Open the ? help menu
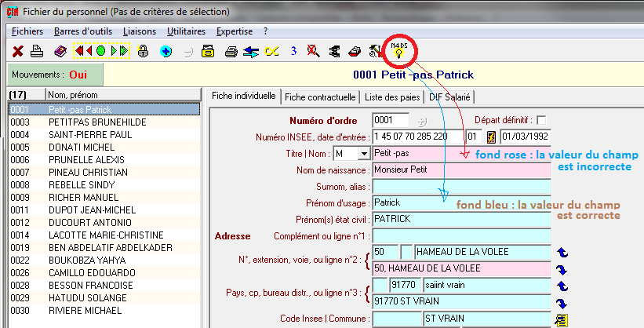 coord(265,31)
